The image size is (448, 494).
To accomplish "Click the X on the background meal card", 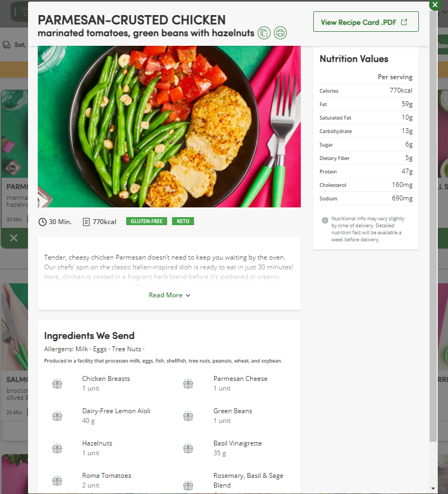I will tap(13, 238).
